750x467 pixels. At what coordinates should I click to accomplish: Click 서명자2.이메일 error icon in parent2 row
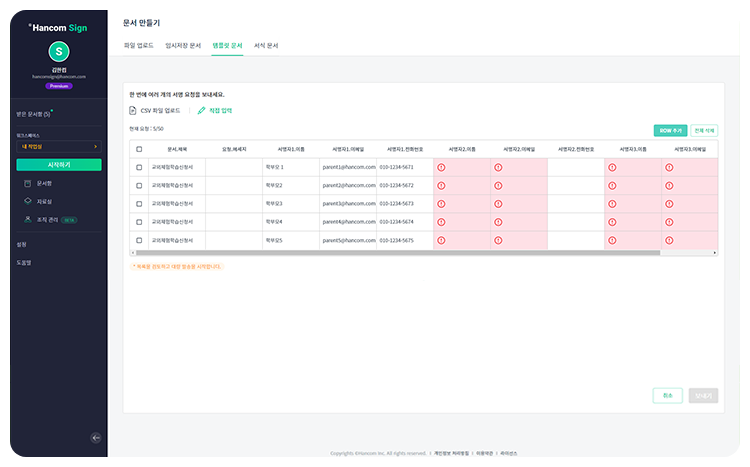pos(498,186)
